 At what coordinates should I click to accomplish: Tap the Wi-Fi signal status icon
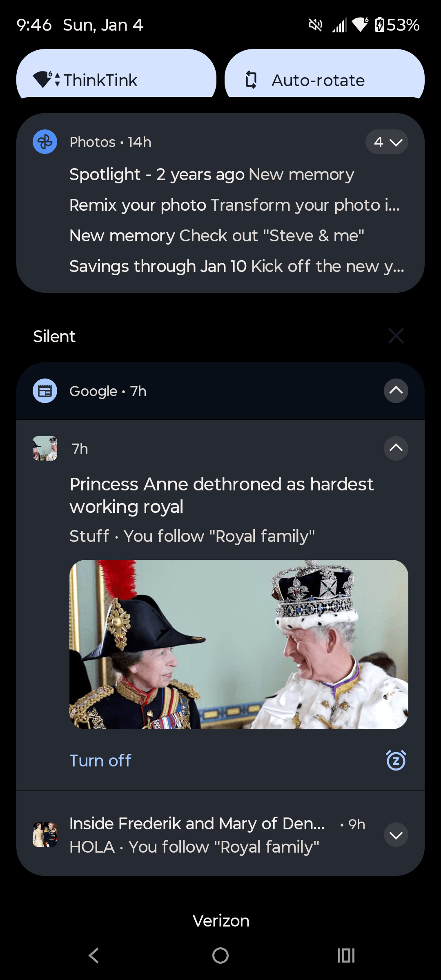coord(360,25)
